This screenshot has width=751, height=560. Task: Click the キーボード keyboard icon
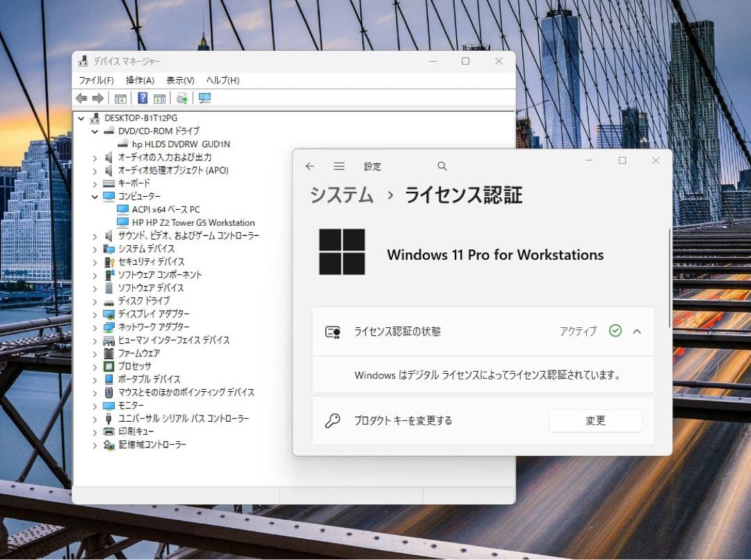point(109,183)
